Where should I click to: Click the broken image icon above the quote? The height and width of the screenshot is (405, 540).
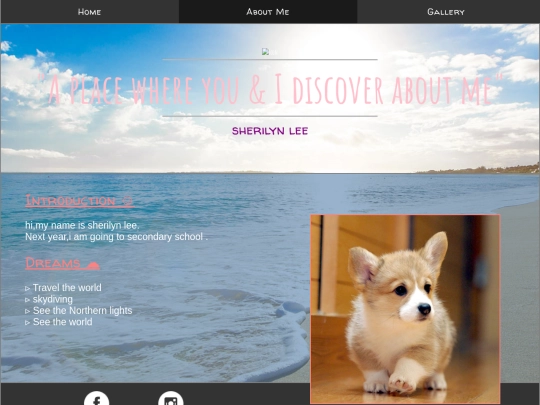[x=266, y=52]
